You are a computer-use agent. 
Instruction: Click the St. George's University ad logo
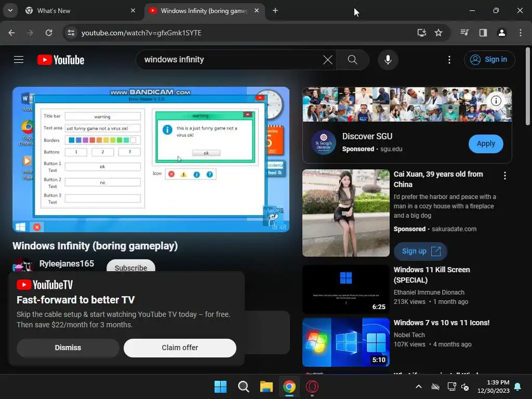coord(323,142)
